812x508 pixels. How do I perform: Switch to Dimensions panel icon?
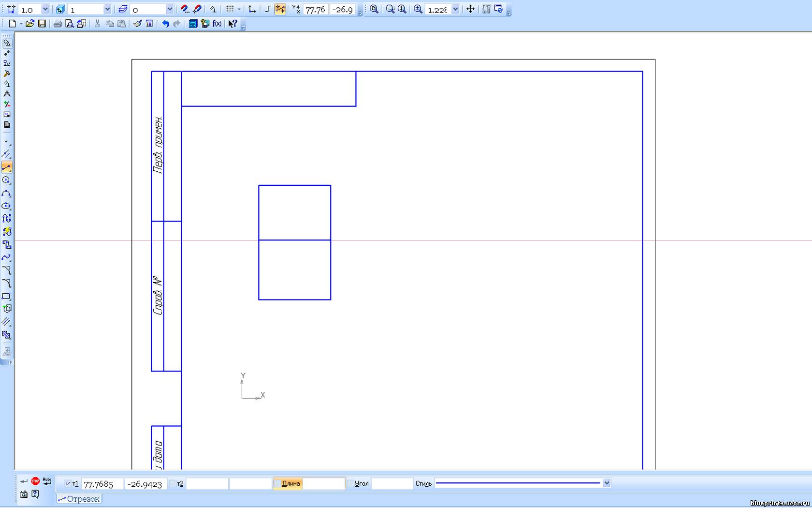7,53
